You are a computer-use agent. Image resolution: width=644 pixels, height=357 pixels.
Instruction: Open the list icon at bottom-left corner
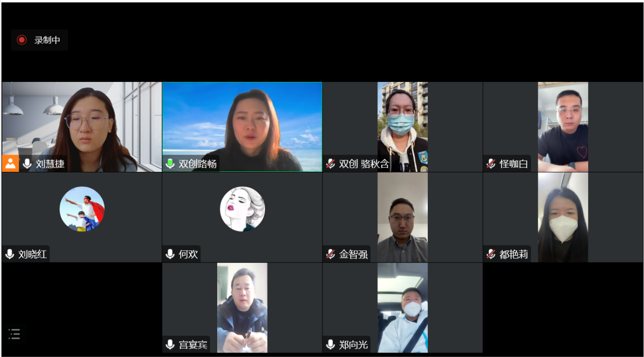pyautogui.click(x=14, y=334)
